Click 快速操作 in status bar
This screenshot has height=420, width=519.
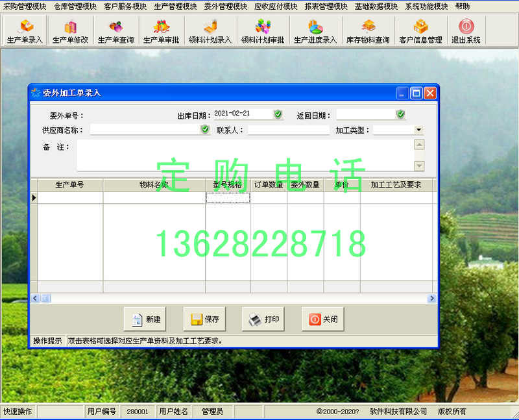[x=18, y=412]
